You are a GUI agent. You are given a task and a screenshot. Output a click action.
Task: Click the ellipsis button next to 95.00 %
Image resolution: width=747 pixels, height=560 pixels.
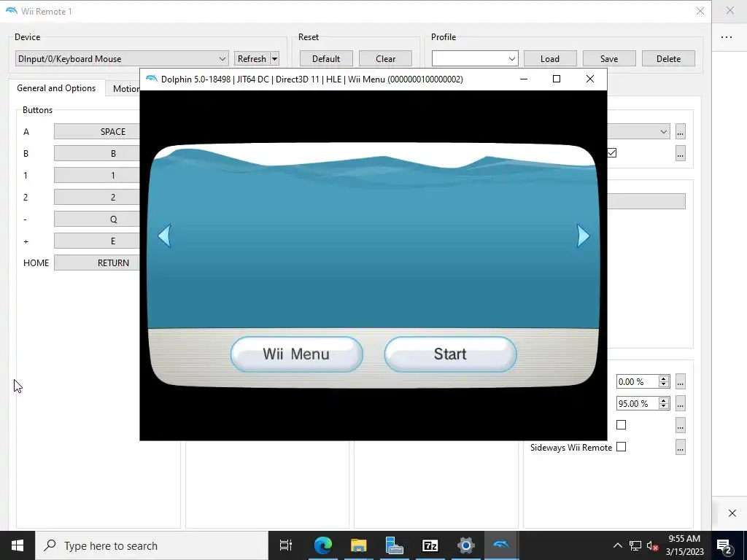[x=681, y=403]
